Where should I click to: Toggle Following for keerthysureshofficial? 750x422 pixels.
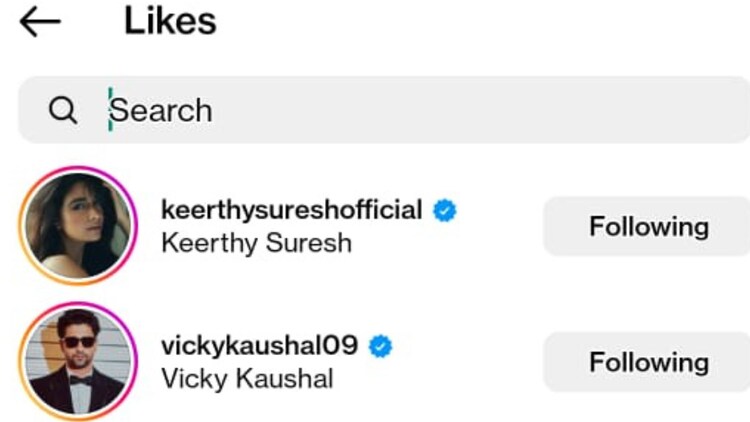pyautogui.click(x=648, y=227)
